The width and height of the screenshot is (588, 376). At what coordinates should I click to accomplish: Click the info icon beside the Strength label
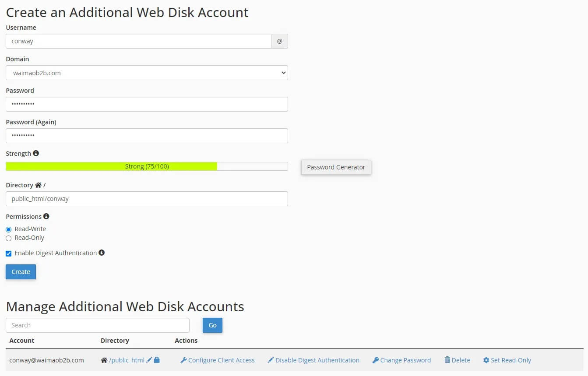[x=36, y=153]
